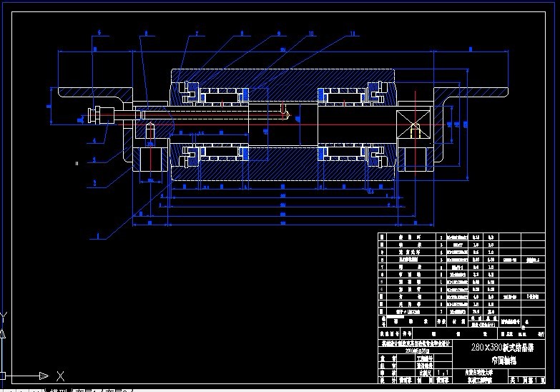Select part balloon number 11 label
560x392 pixels.
[353, 34]
